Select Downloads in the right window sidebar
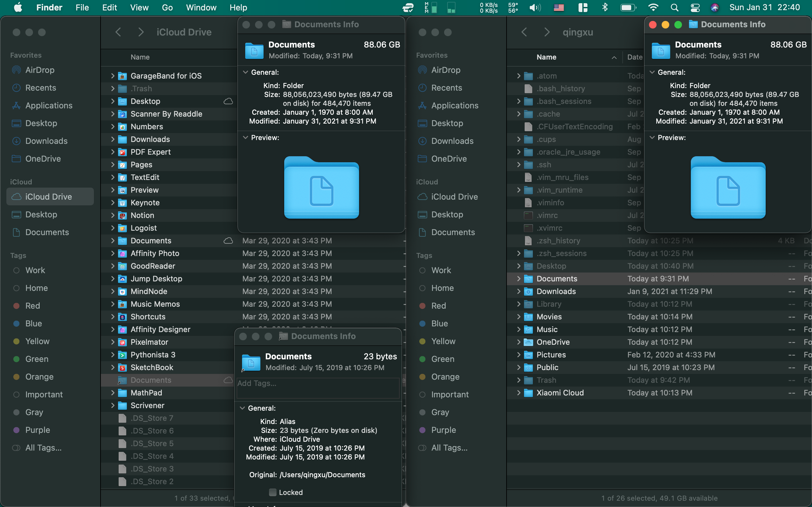The height and width of the screenshot is (507, 812). coord(452,141)
